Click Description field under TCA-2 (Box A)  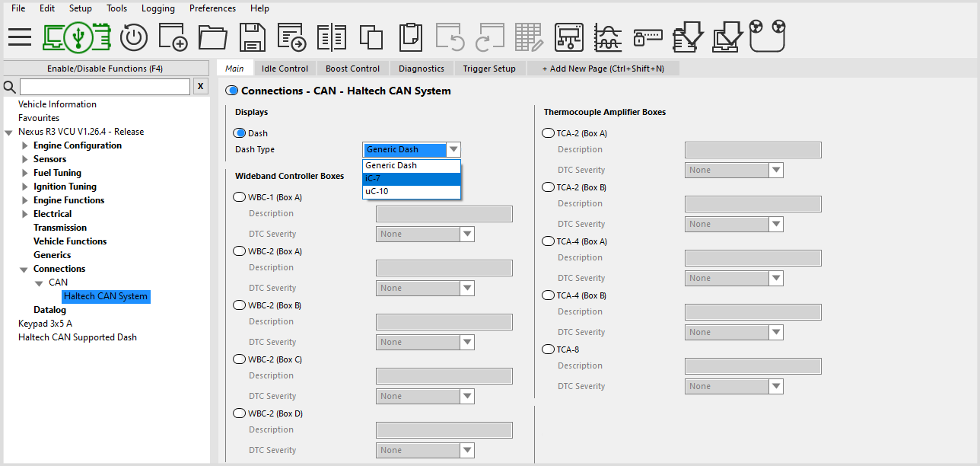click(752, 149)
